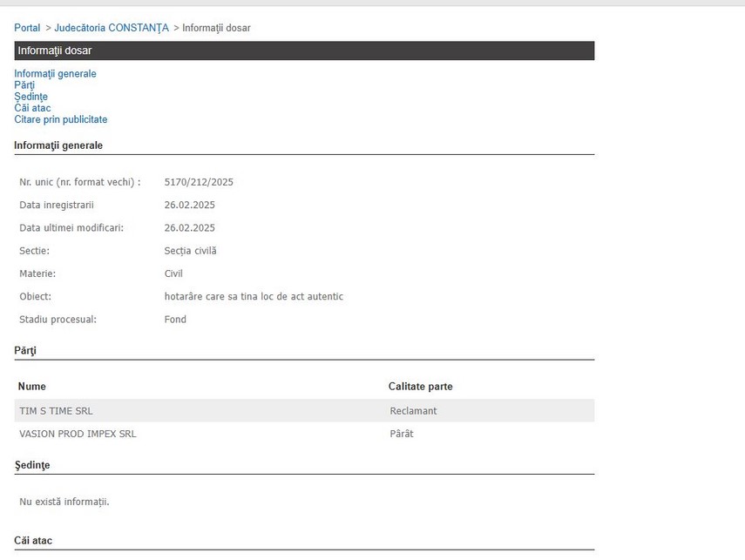745x560 pixels.
Task: Click the Portal breadcrumb link
Action: [x=27, y=28]
